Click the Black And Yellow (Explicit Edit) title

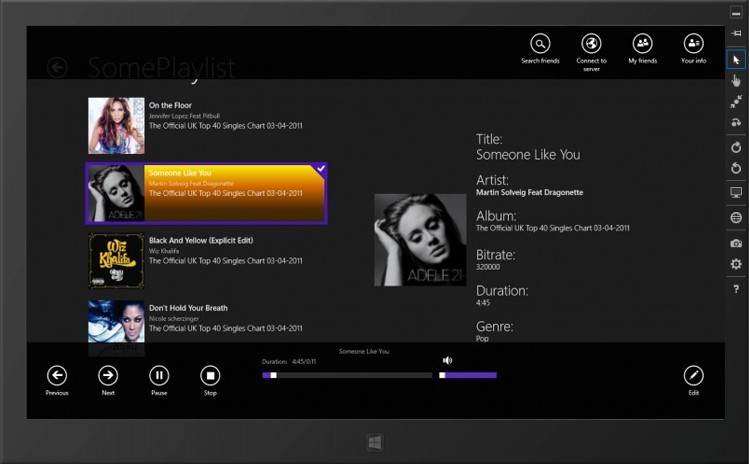pos(201,240)
